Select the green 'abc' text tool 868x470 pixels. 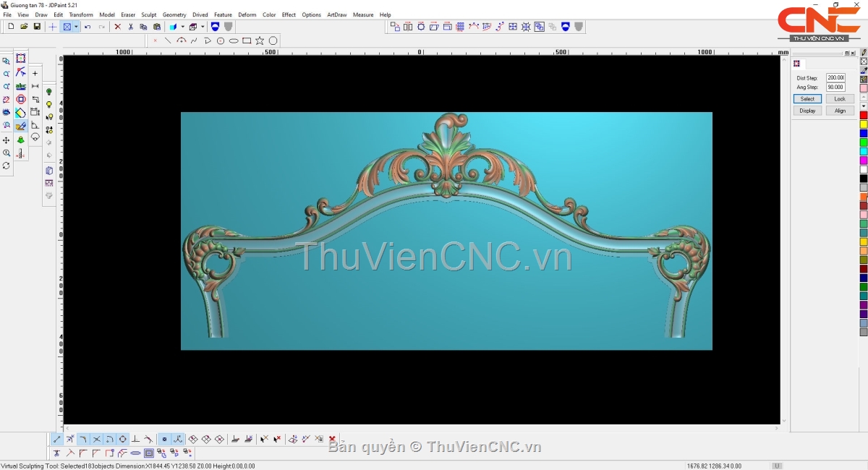[21, 86]
